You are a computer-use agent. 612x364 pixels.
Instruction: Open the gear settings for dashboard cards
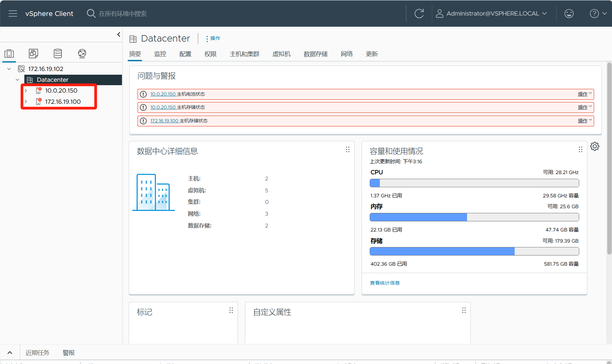pos(595,146)
